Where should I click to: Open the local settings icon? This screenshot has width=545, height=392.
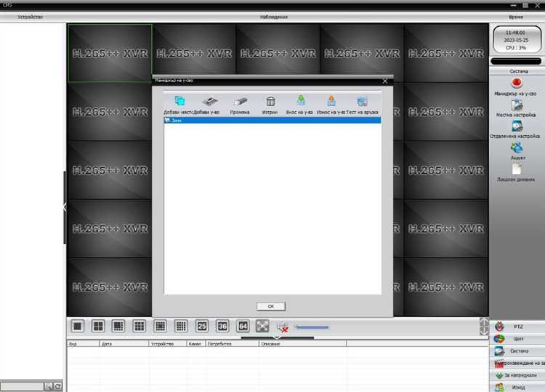tap(517, 105)
